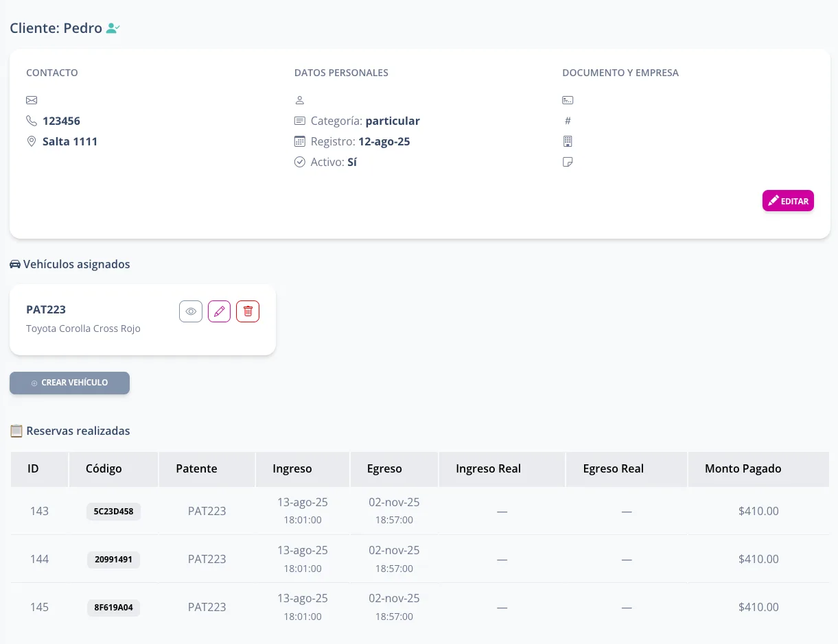Click the PAT223 vehicle card title

tap(46, 309)
